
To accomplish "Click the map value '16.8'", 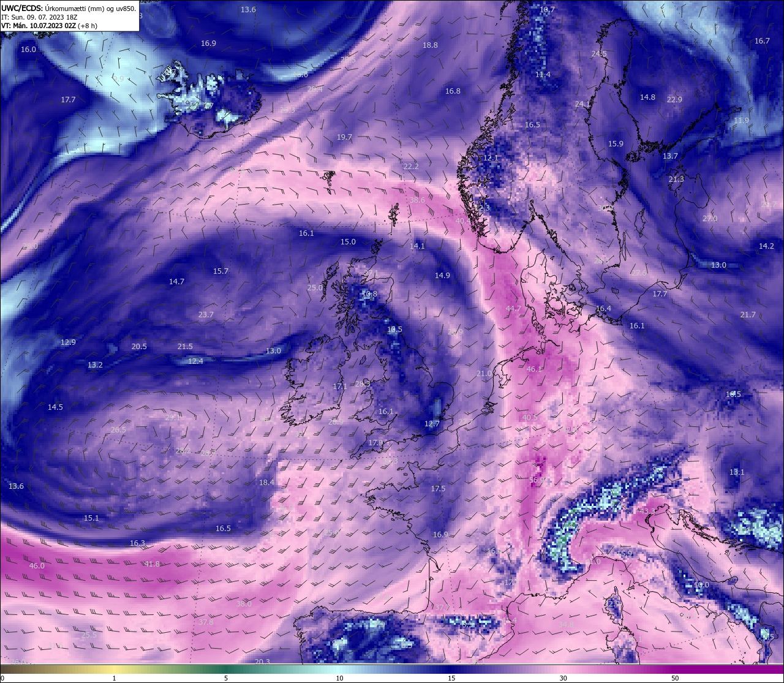I will (x=453, y=91).
